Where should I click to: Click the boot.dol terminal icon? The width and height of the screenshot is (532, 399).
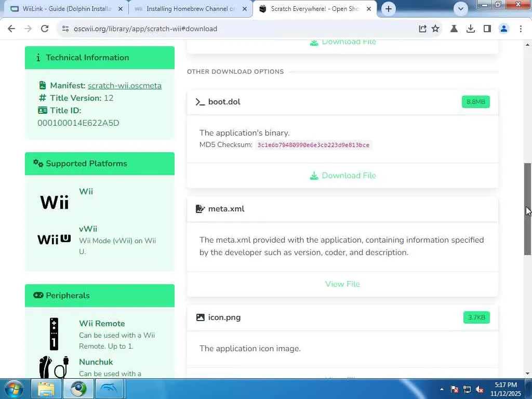click(200, 102)
